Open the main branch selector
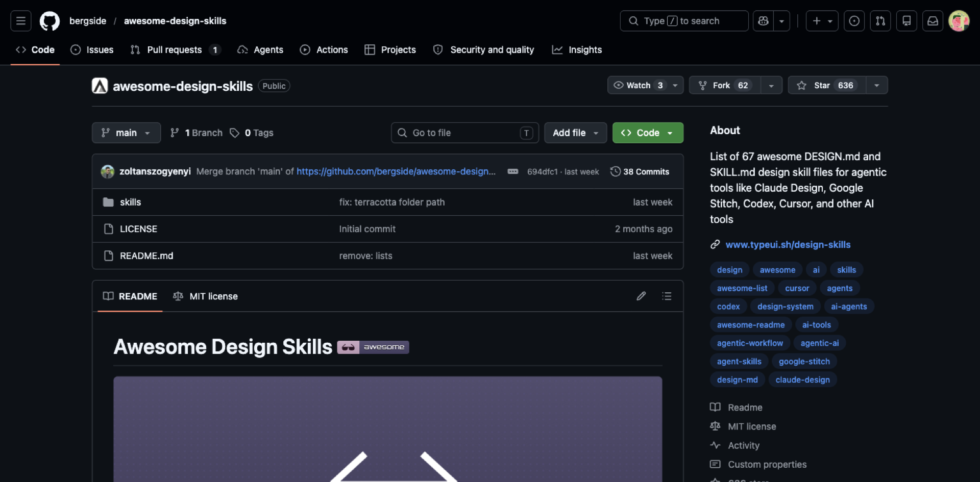Screen dimensions: 980x482 (126, 133)
